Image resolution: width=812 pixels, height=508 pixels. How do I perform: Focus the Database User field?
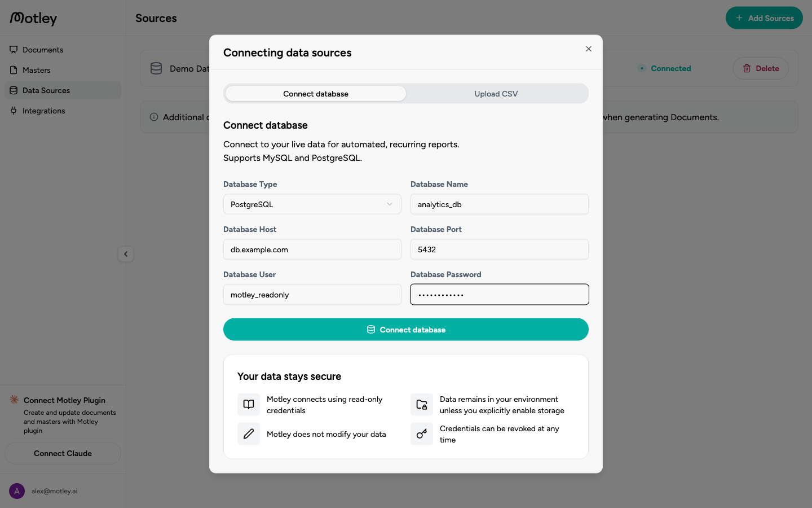312,295
